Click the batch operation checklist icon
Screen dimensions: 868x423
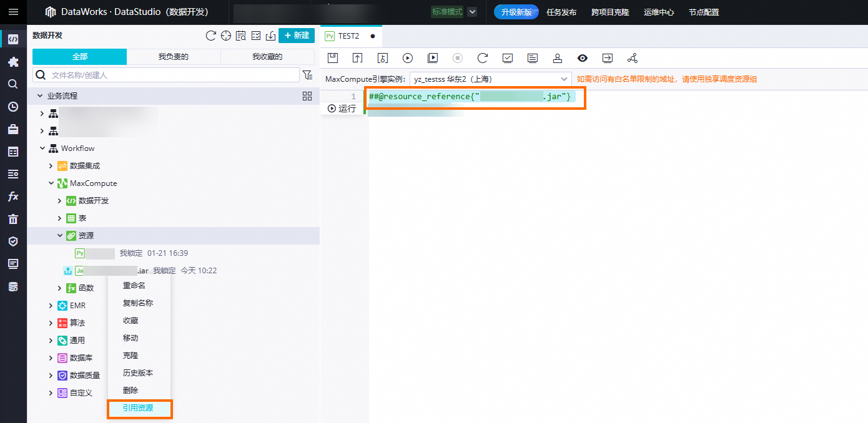click(x=256, y=36)
